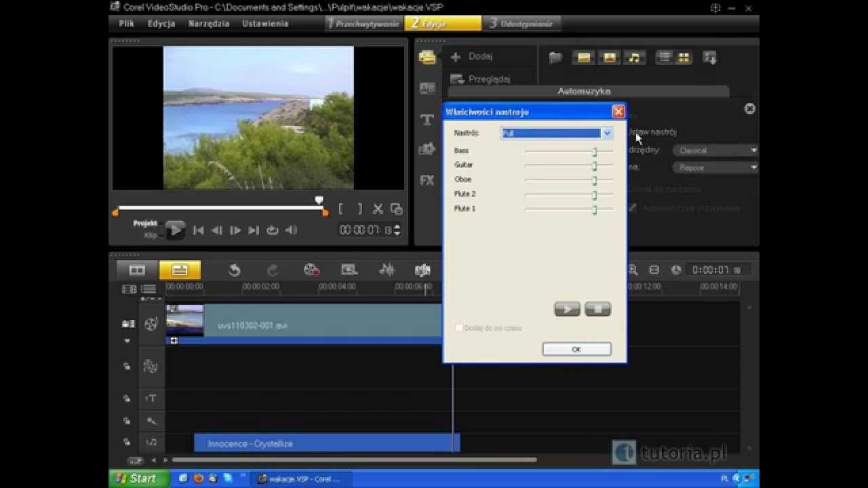This screenshot has height=488, width=868.
Task: Open the Ustawienia menu
Action: coord(265,23)
